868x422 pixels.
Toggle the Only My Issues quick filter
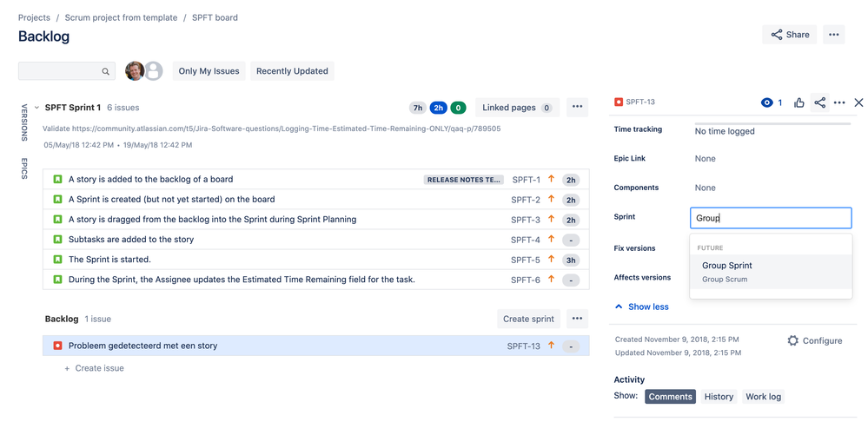click(x=209, y=71)
